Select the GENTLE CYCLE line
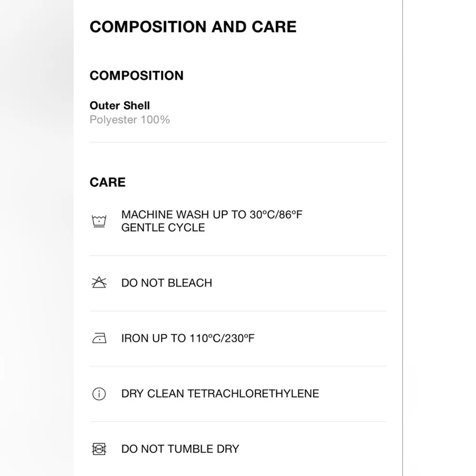The height and width of the screenshot is (476, 476). coord(163,228)
